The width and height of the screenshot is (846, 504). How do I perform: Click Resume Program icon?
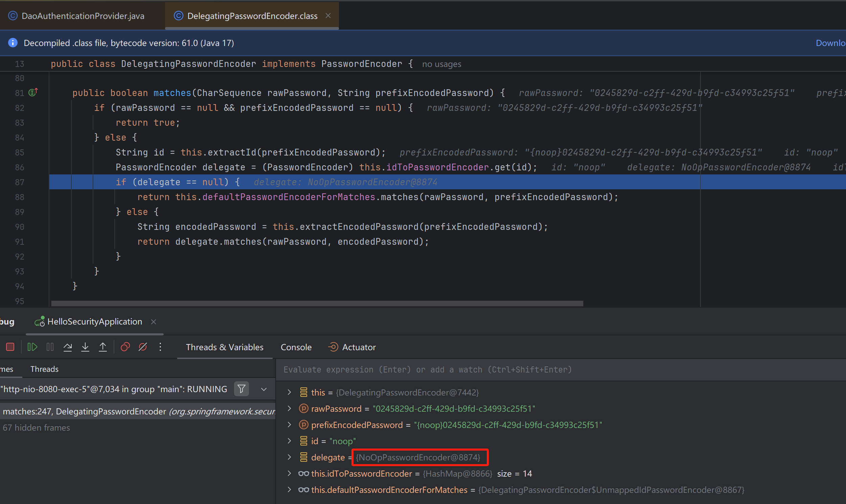(x=32, y=347)
